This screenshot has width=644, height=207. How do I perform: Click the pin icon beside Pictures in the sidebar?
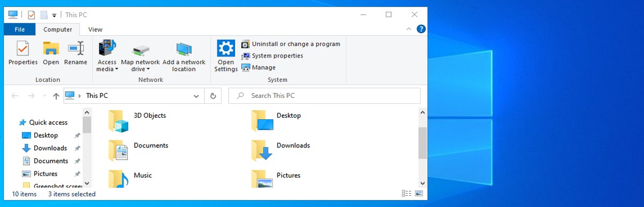click(77, 174)
